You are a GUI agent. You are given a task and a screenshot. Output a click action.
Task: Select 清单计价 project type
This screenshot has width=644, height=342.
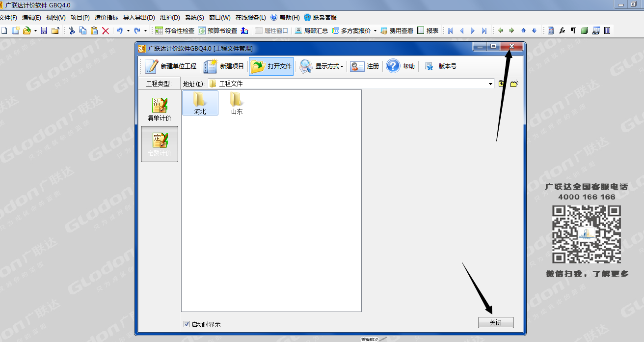[160, 109]
